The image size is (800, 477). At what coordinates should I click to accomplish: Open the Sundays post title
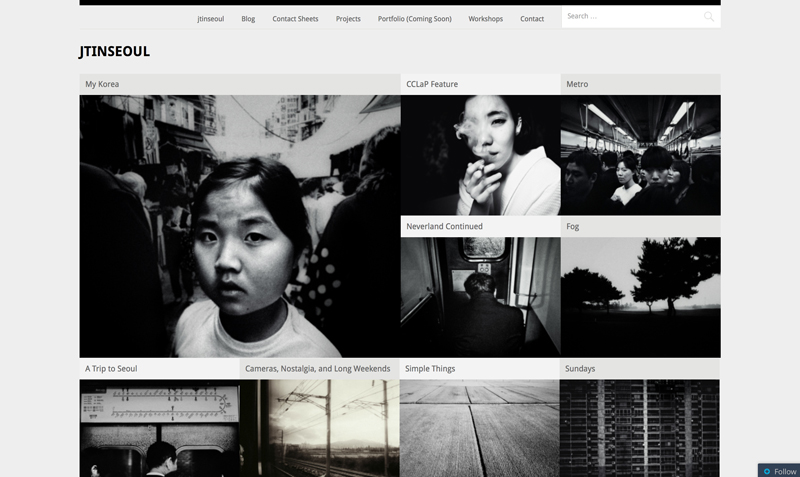[x=580, y=368]
